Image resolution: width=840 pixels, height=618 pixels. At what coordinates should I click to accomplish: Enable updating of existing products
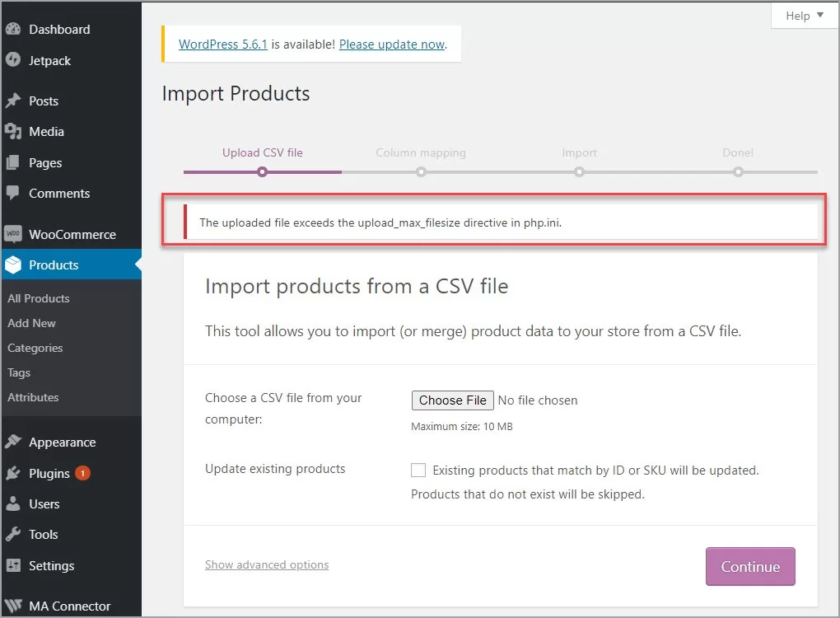(x=418, y=470)
